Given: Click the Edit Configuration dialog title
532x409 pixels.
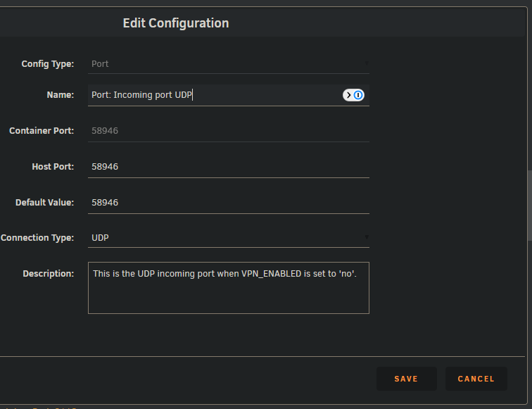Looking at the screenshot, I should click(176, 23).
